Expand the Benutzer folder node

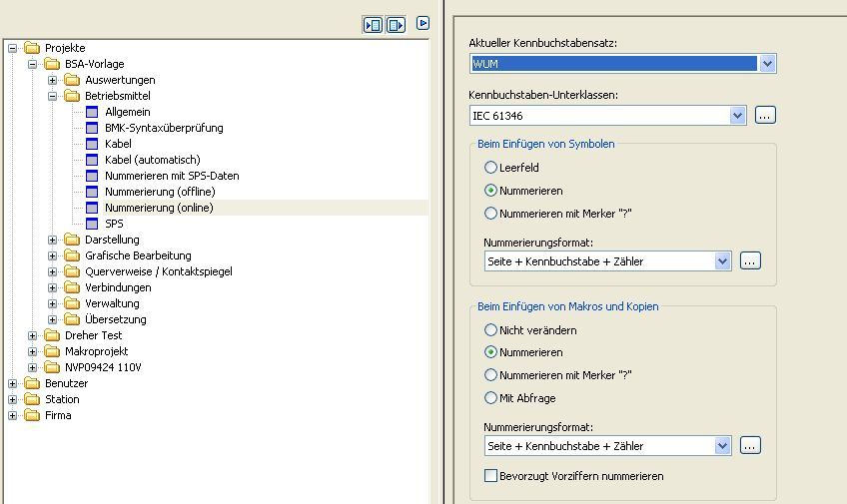coord(12,383)
